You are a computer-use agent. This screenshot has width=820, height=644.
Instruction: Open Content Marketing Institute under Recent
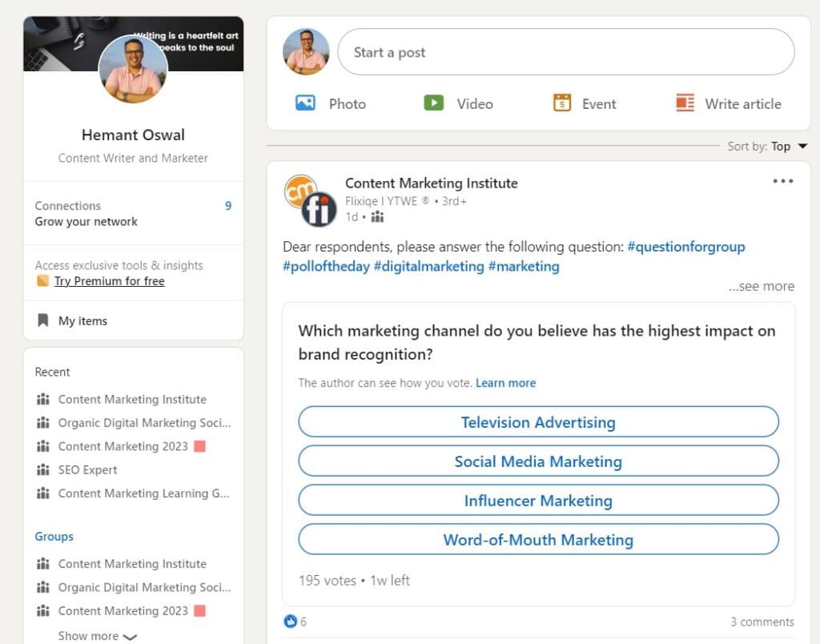132,399
